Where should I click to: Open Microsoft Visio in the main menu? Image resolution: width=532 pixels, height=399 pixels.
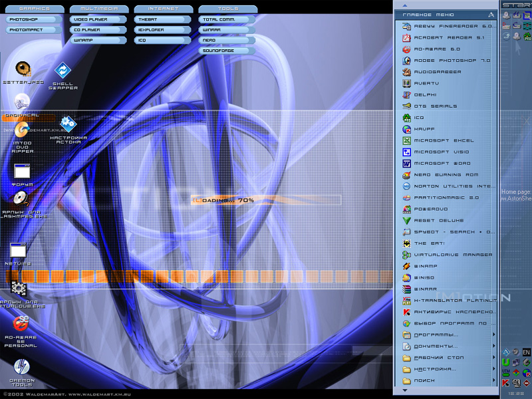pos(446,152)
